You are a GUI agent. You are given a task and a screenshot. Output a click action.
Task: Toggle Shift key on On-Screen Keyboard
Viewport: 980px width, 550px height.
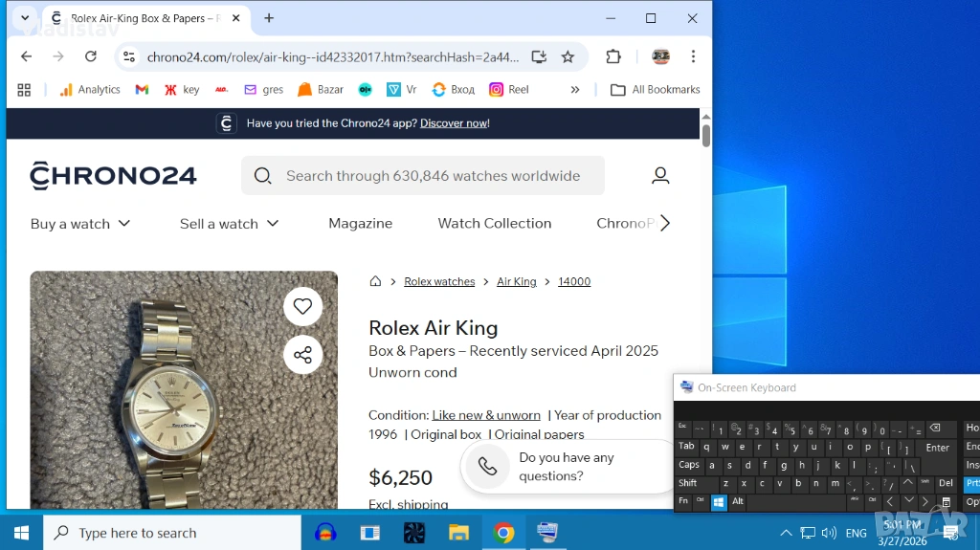coord(688,483)
